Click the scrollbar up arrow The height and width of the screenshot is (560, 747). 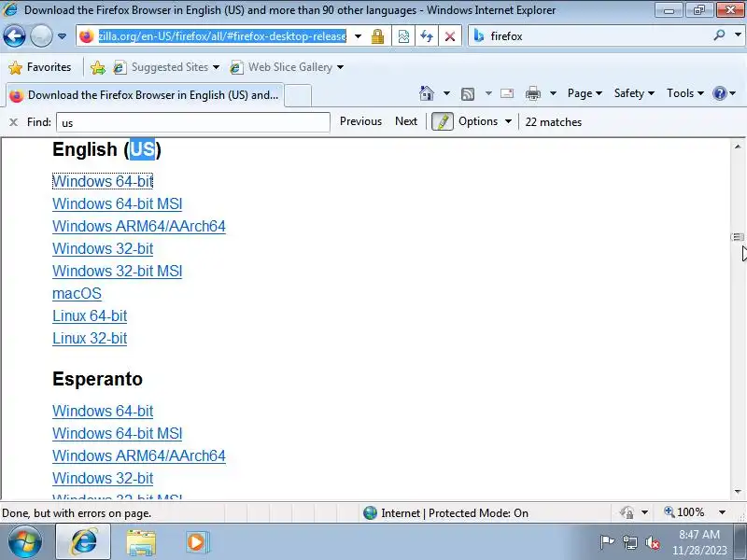click(x=738, y=147)
